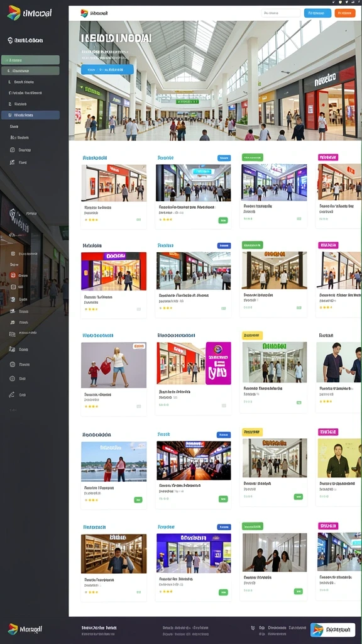
Task: Click the colorful logo in the white header bar
Action: pyautogui.click(x=84, y=13)
